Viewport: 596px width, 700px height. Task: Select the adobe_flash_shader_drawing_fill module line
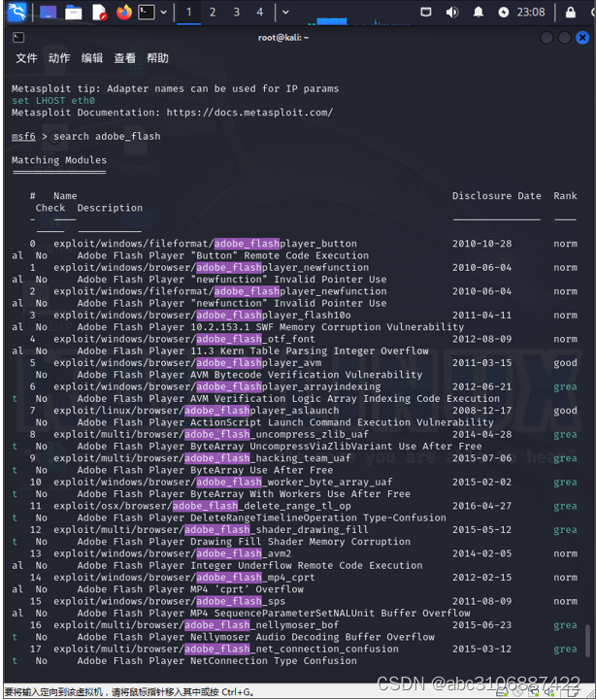(212, 529)
